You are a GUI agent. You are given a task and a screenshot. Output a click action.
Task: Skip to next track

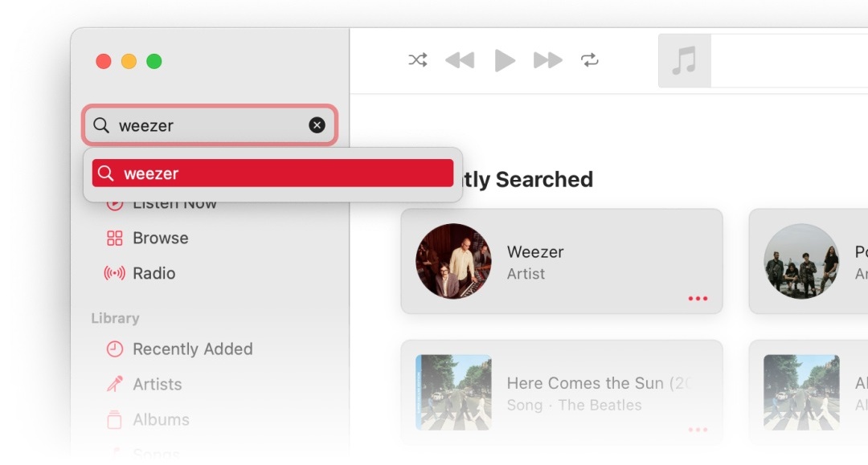(x=548, y=60)
